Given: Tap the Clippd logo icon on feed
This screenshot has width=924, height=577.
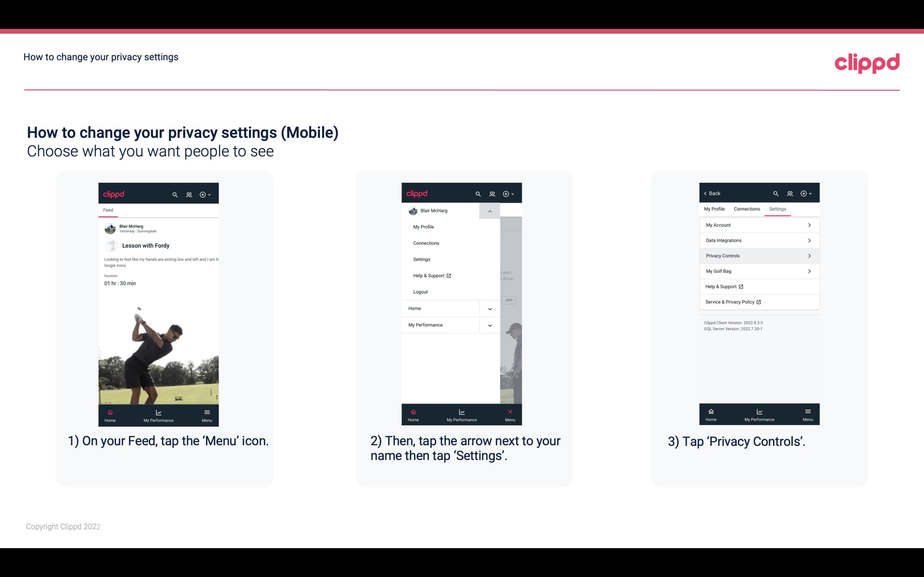Looking at the screenshot, I should (115, 194).
